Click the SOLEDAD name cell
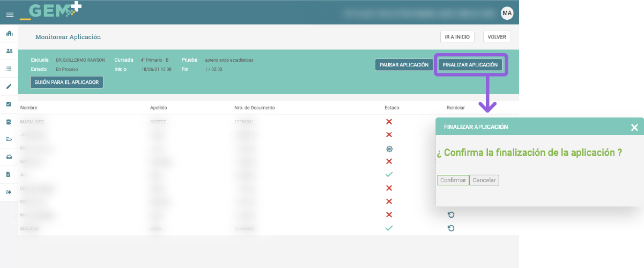Viewport: 644px width, 268px height. click(x=29, y=228)
